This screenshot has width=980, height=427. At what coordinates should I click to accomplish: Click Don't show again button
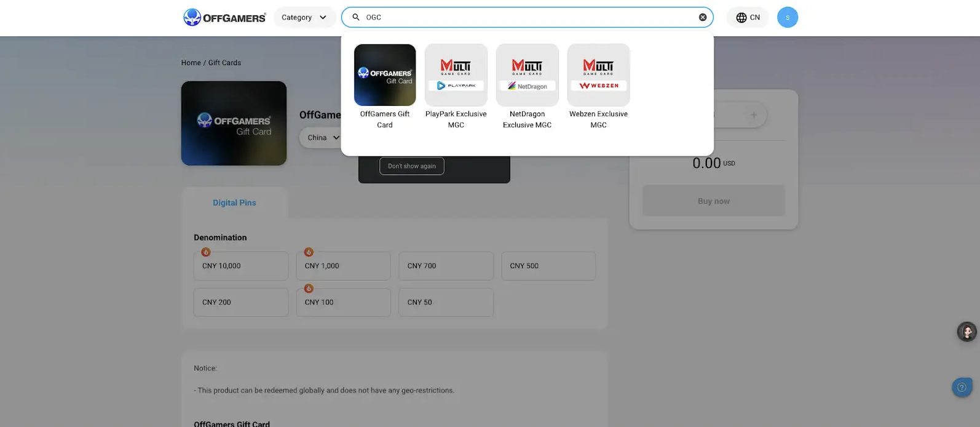[412, 166]
